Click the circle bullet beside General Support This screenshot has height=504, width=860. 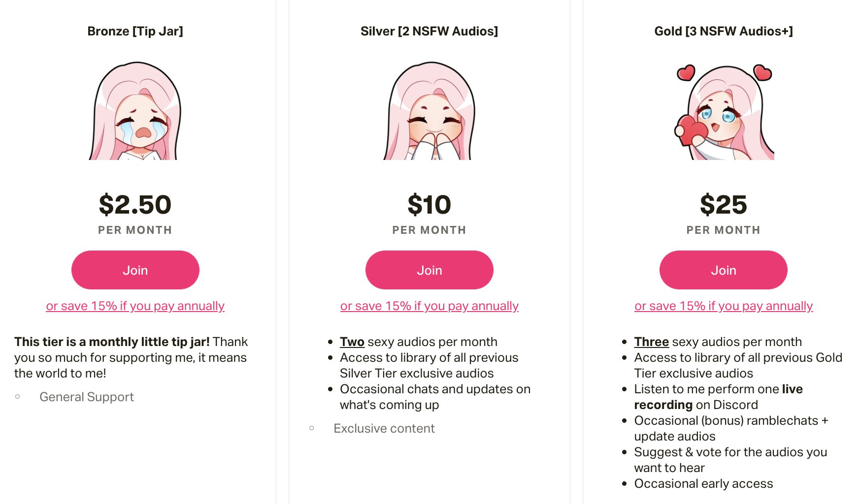[18, 397]
